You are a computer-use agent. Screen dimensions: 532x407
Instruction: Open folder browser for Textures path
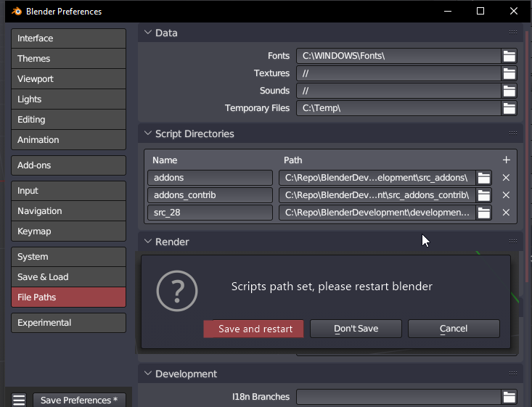[x=509, y=73]
